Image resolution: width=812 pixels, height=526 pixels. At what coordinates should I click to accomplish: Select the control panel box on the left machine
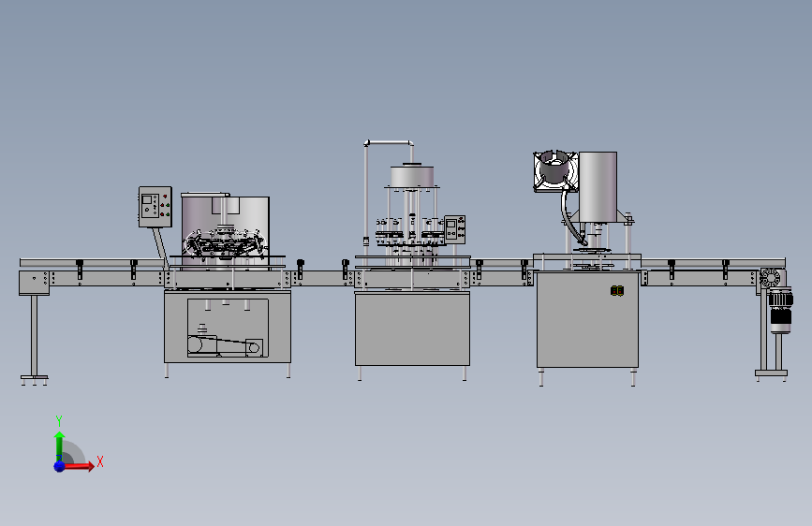[155, 207]
